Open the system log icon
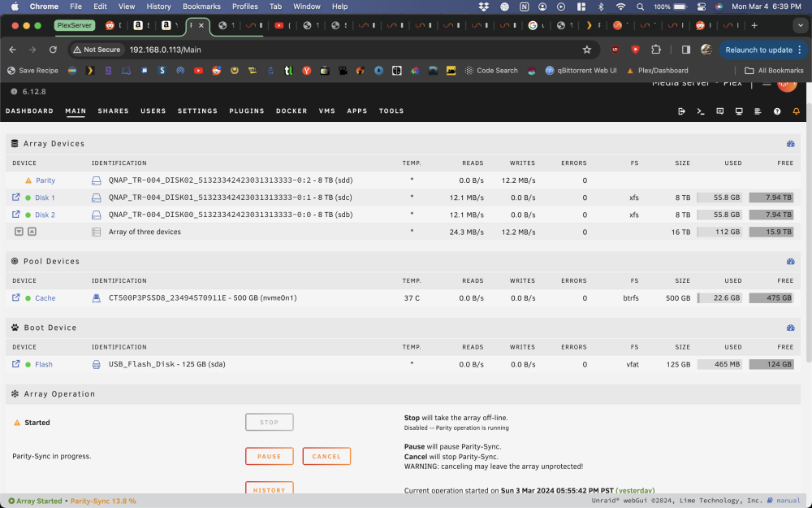 point(758,111)
